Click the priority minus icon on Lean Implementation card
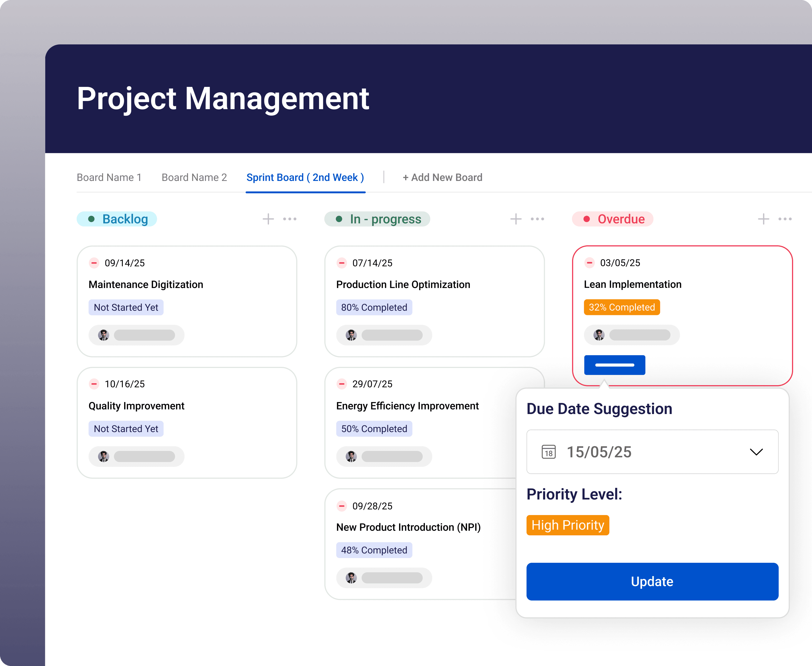 coord(590,263)
